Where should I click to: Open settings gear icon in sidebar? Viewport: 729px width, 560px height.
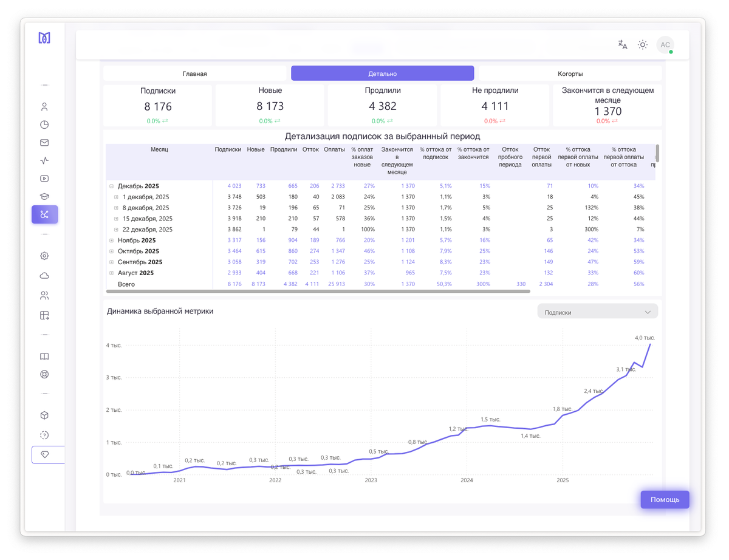44,256
